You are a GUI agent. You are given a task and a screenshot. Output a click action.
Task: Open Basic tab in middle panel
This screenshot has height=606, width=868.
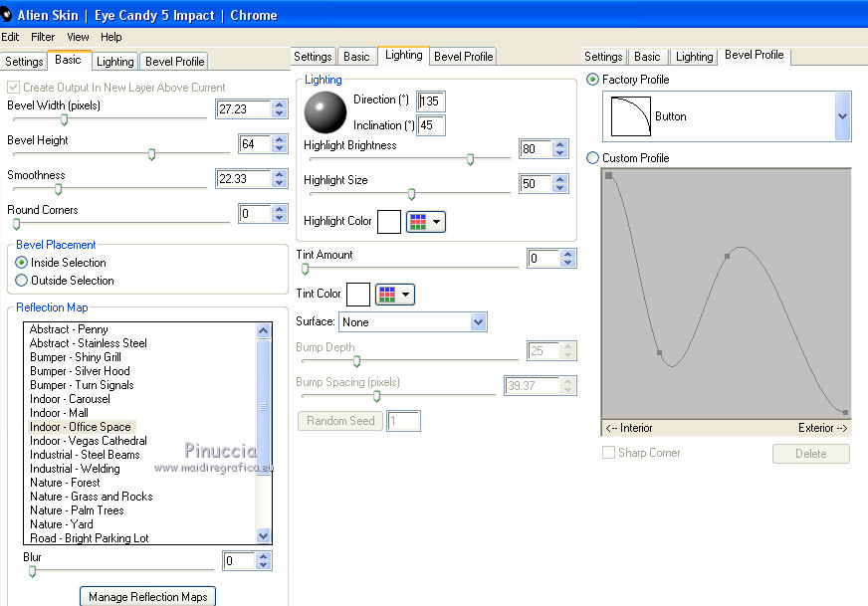[x=356, y=57]
